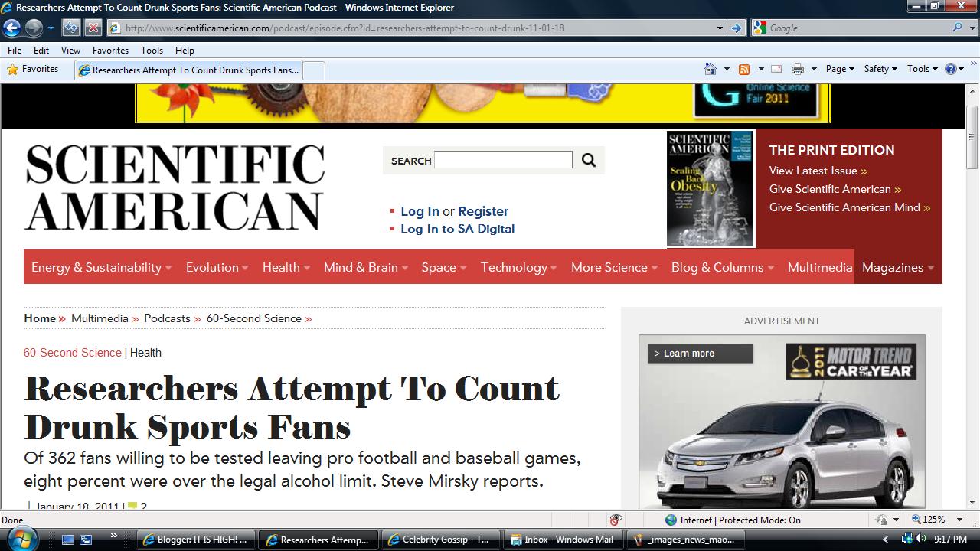Click the Show Desktop quick launch icon
This screenshot has width=980, height=551.
click(x=69, y=540)
